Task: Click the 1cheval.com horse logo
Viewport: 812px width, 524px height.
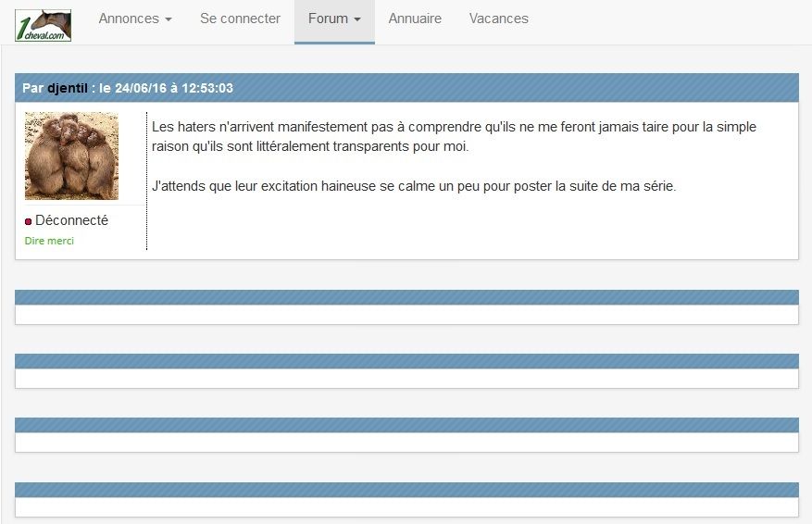Action: [44, 22]
